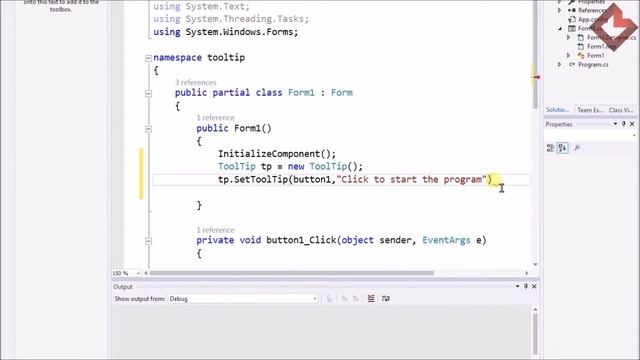The image size is (640, 360).
Task: Clear all output in Output panel
Action: coord(371,299)
